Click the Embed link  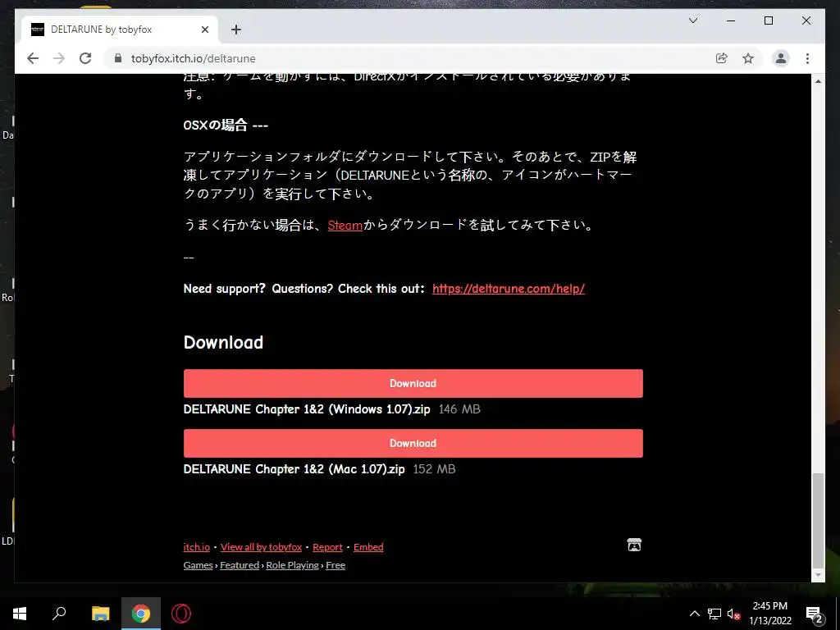point(368,547)
